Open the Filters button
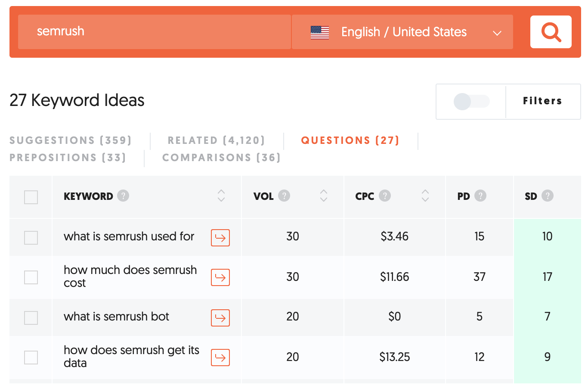 543,101
